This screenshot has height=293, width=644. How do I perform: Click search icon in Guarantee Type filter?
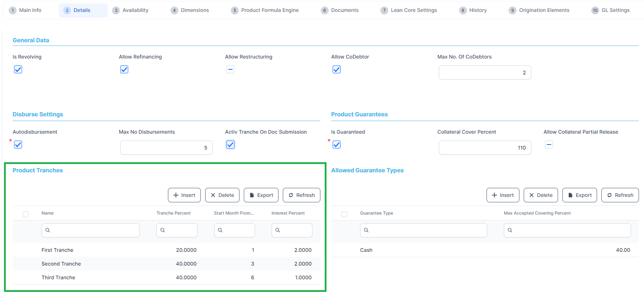click(x=366, y=230)
